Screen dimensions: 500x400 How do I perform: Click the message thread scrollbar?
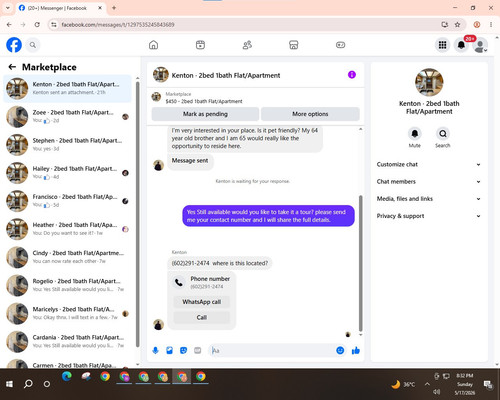[360, 263]
